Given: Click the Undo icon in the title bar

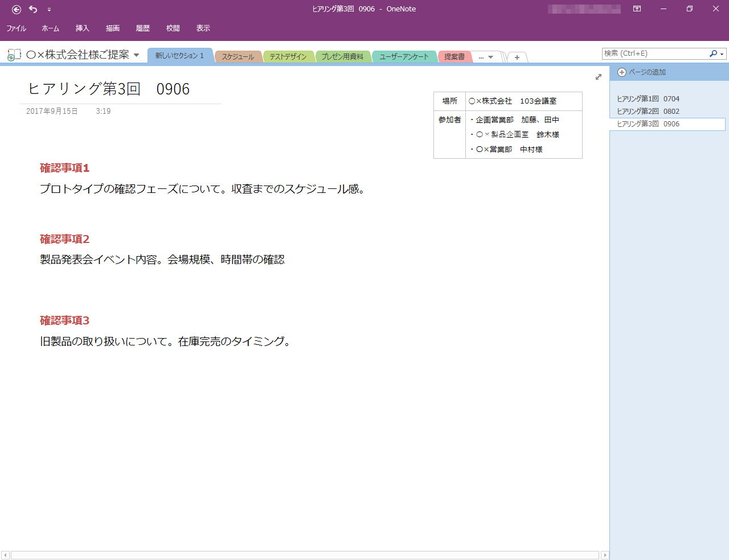Looking at the screenshot, I should (x=33, y=9).
